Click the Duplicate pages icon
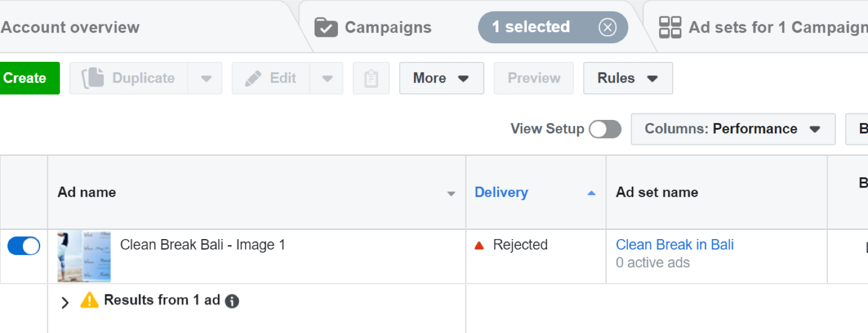Screen dimensions: 868x333 93,78
